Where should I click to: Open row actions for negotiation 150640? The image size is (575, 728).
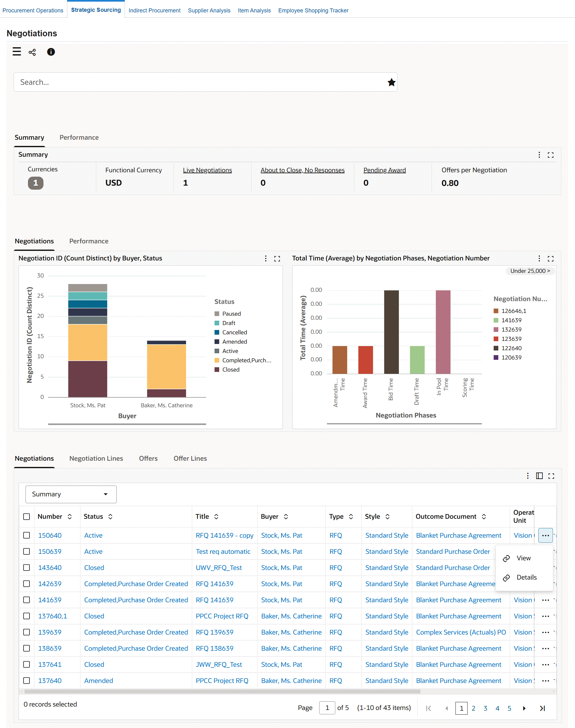(x=546, y=535)
